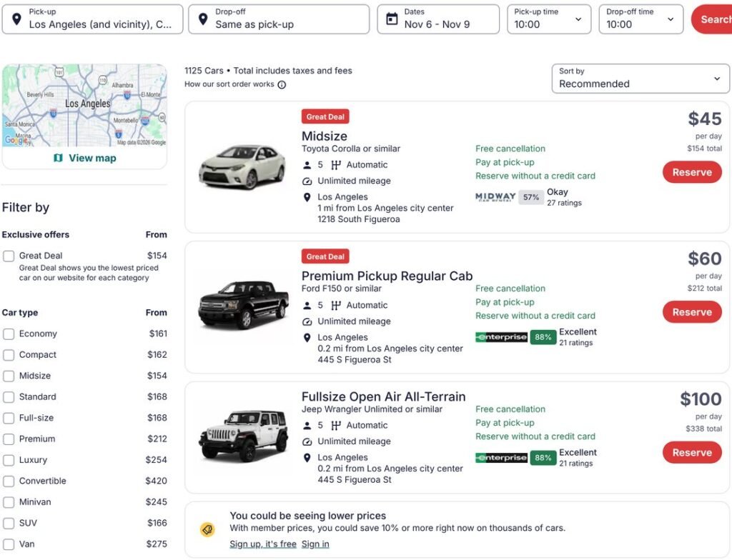Screen dimensions: 732x560
Task: Reserve the Fullsize Jeep Wrangler
Action: point(692,452)
